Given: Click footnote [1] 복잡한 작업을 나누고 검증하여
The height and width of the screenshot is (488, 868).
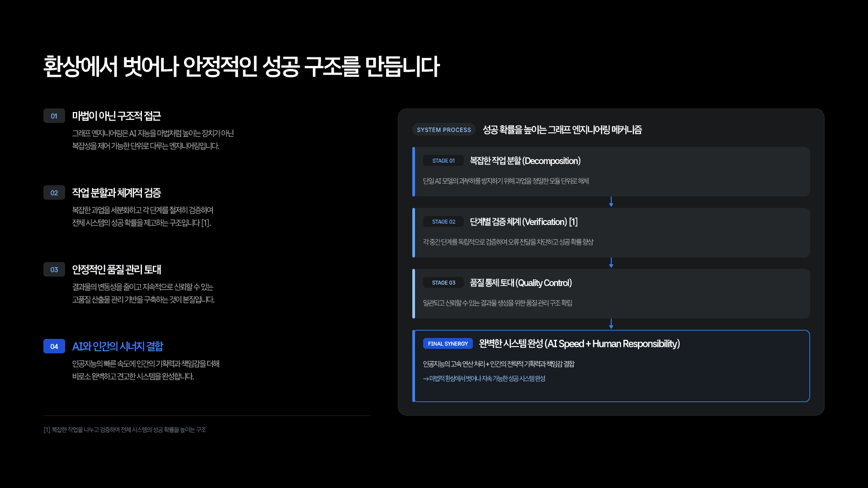Looking at the screenshot, I should click(125, 430).
